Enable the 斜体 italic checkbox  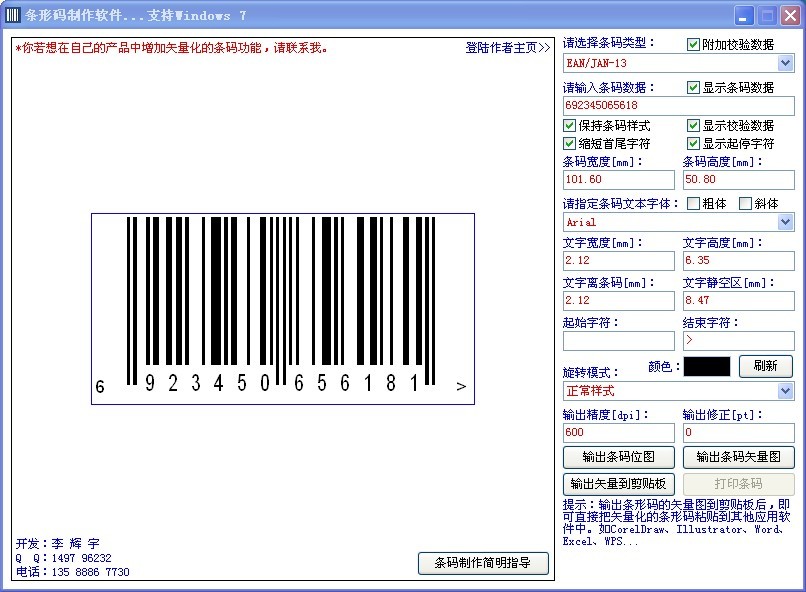pyautogui.click(x=745, y=203)
